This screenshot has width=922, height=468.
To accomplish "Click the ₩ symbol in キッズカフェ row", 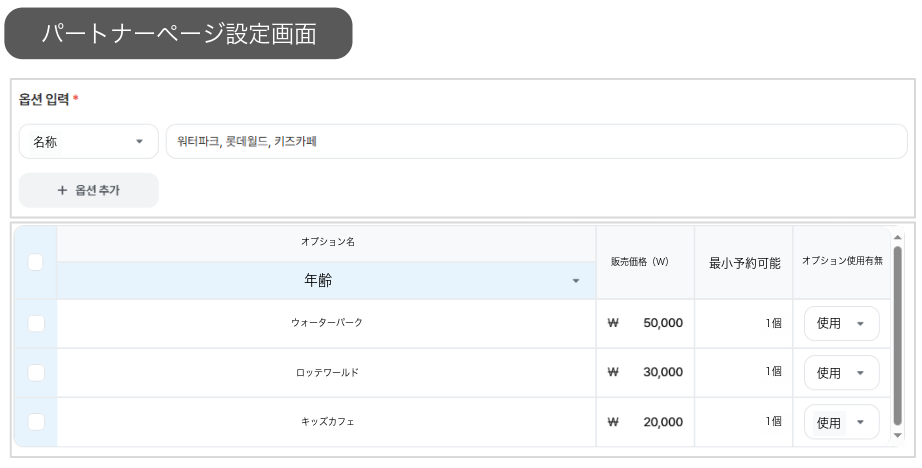I will click(x=613, y=422).
